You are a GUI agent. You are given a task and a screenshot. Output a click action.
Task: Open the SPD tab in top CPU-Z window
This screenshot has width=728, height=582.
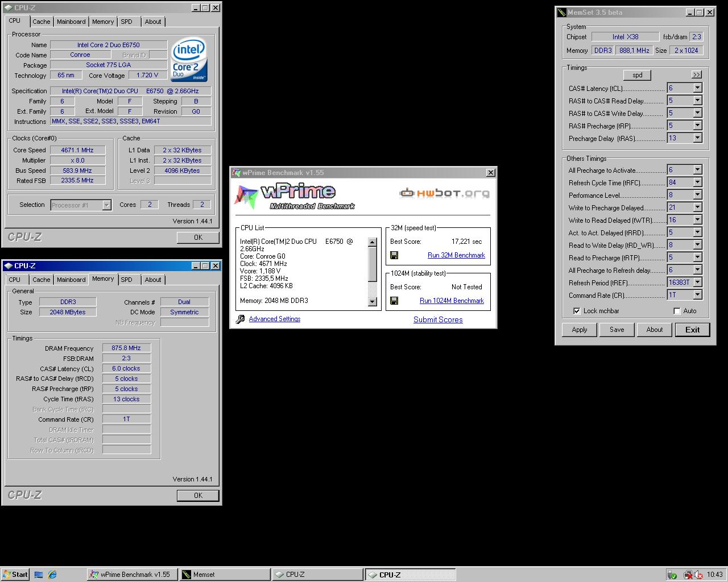tap(126, 22)
